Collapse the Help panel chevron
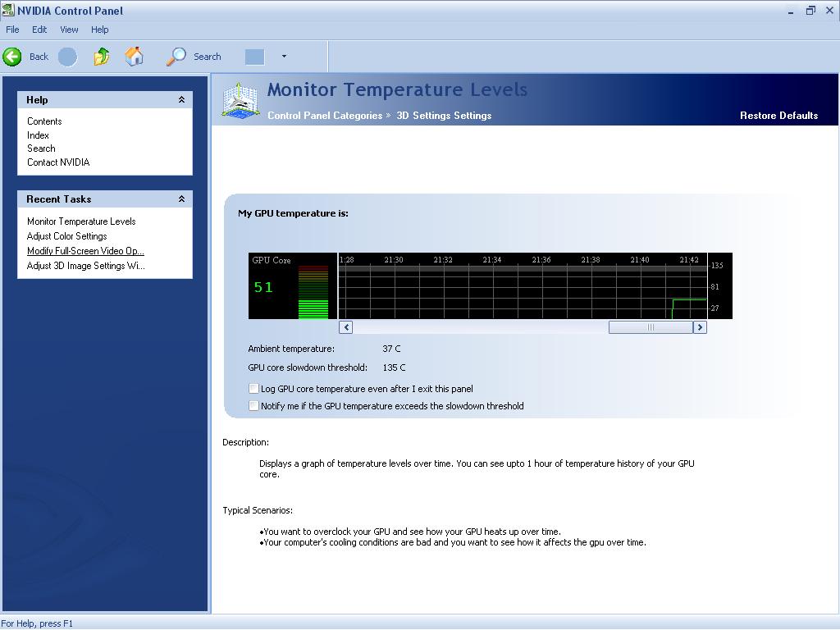 click(181, 99)
